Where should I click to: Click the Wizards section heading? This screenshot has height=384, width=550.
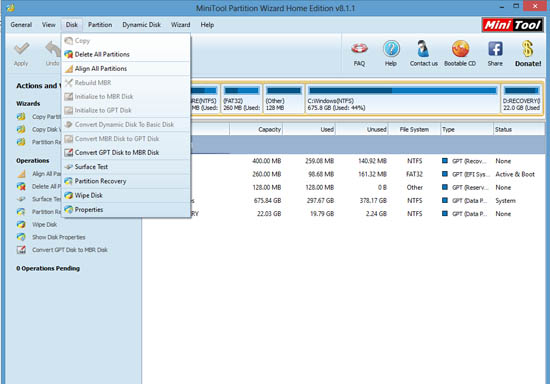28,103
